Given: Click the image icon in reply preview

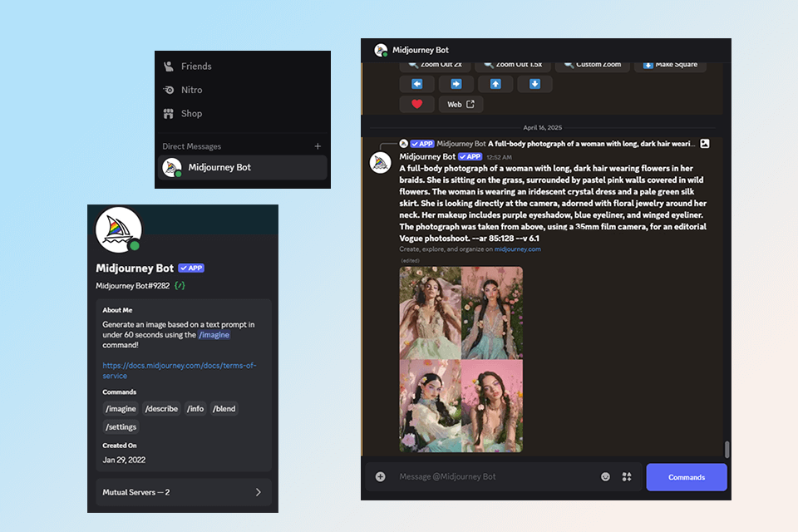Looking at the screenshot, I should (704, 144).
